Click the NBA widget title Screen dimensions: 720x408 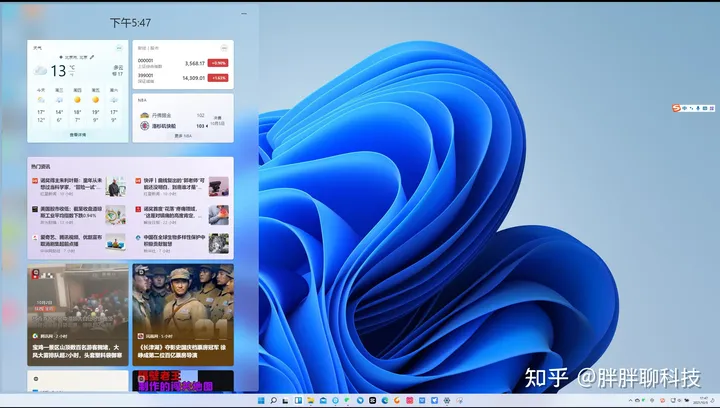tap(142, 100)
